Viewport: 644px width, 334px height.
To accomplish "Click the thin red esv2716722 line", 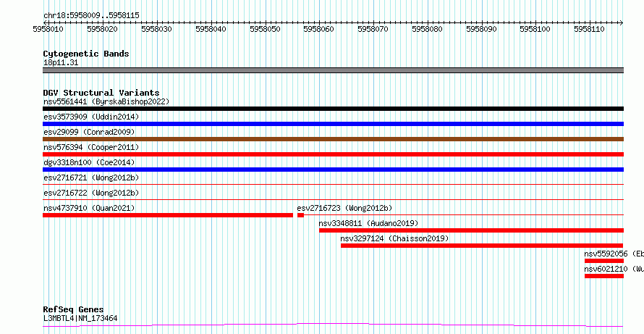I will (x=333, y=199).
